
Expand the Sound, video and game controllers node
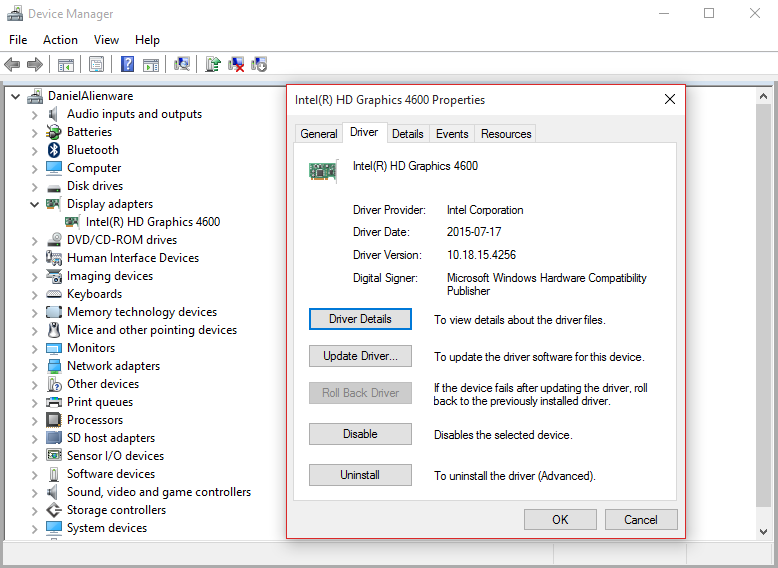(x=34, y=493)
